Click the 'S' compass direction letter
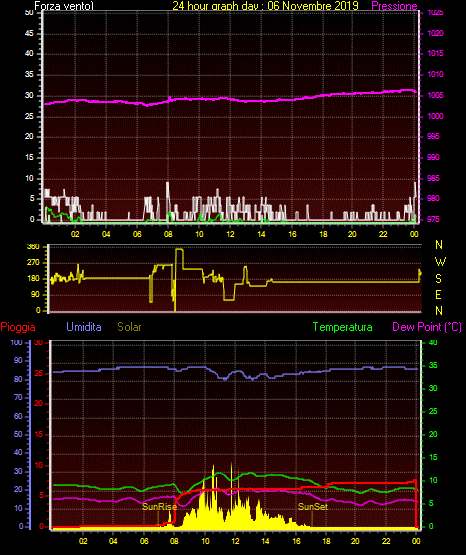Image resolution: width=466 pixels, height=555 pixels. [x=438, y=279]
